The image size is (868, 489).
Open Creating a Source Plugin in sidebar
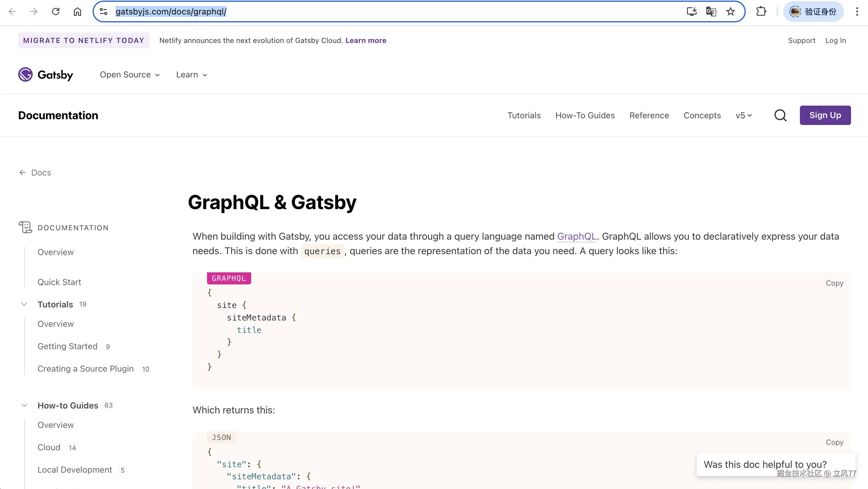[x=86, y=369]
